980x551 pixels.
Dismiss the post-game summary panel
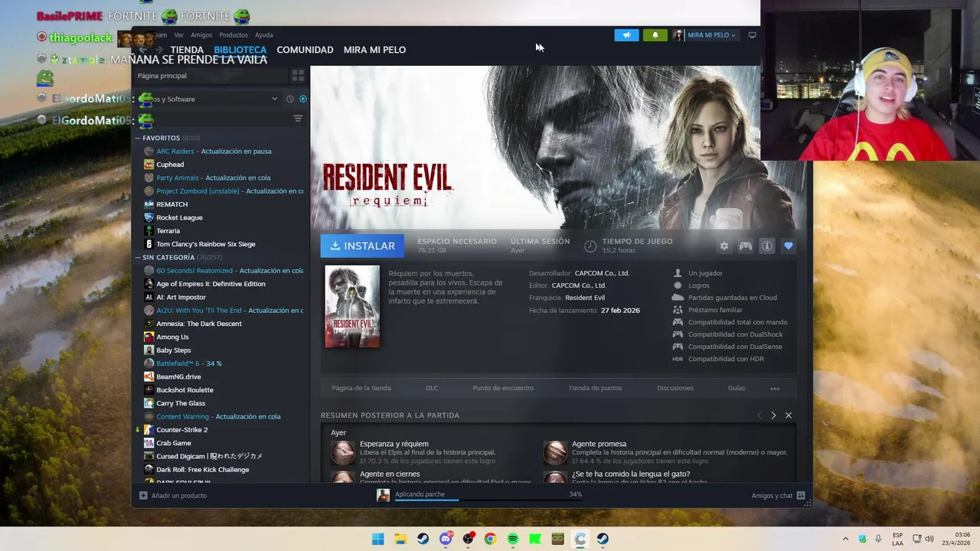coord(789,416)
